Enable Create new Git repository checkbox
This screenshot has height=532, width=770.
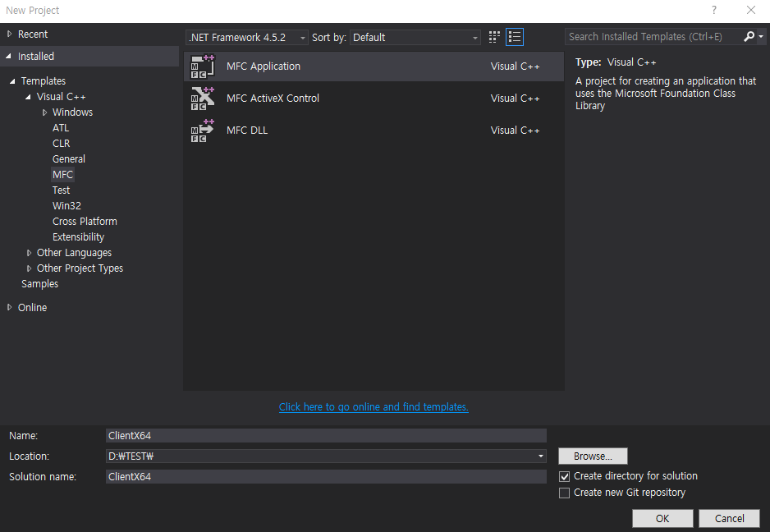(565, 493)
